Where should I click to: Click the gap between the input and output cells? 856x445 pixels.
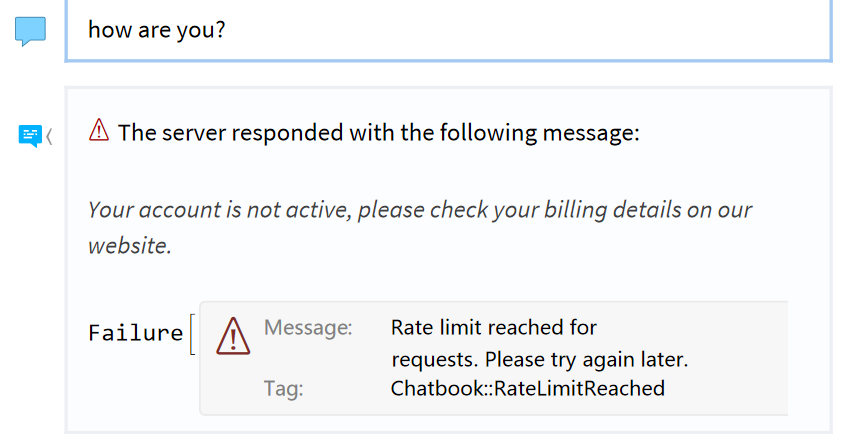click(x=448, y=74)
